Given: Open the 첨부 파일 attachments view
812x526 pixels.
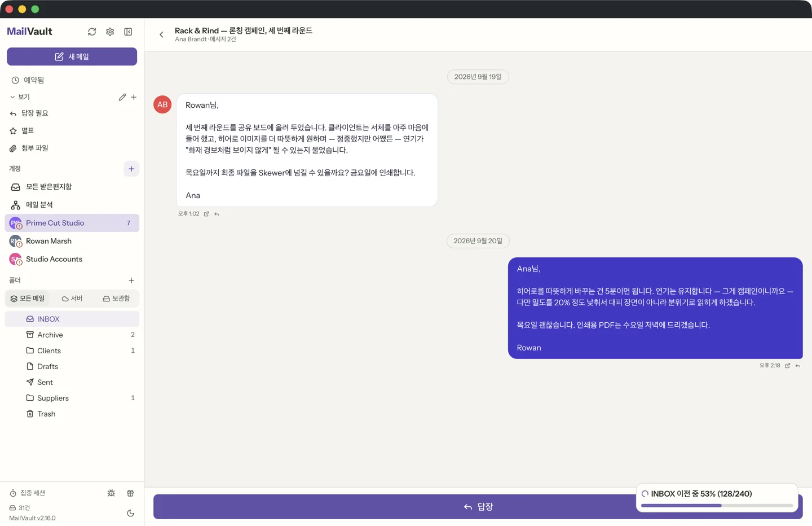Looking at the screenshot, I should click(x=72, y=148).
